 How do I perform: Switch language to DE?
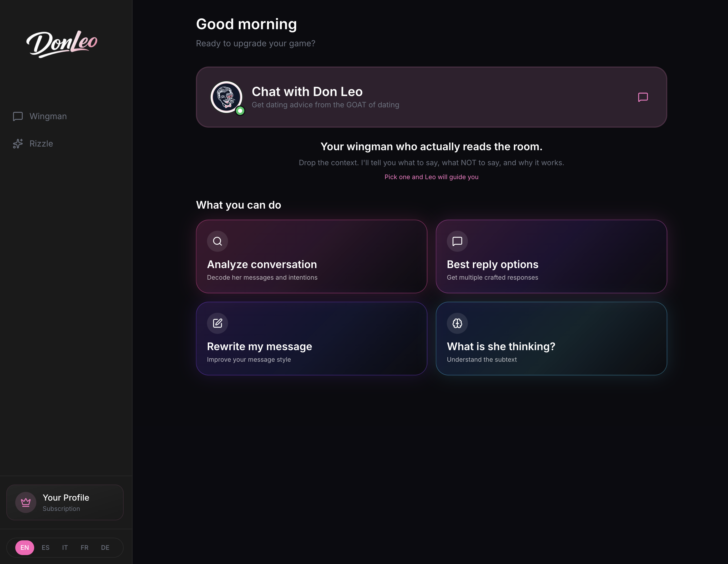tap(105, 547)
